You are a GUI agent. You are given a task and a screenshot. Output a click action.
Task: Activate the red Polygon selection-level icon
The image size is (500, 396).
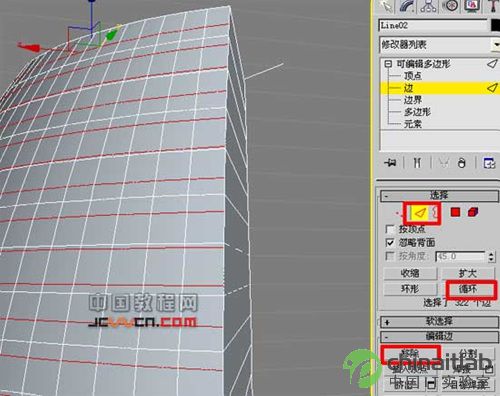click(455, 212)
